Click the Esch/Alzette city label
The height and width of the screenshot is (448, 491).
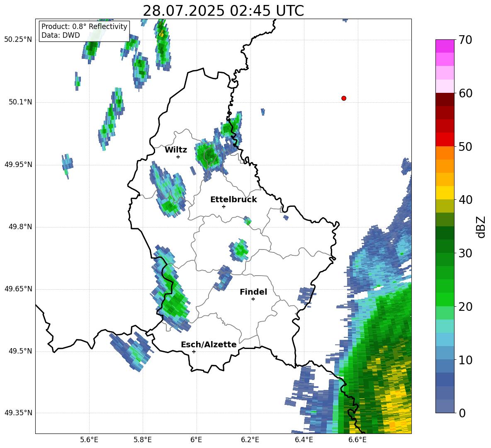tap(209, 344)
